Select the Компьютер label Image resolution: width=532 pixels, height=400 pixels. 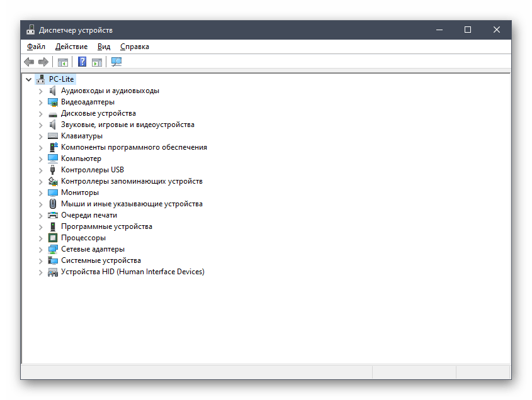(x=81, y=158)
